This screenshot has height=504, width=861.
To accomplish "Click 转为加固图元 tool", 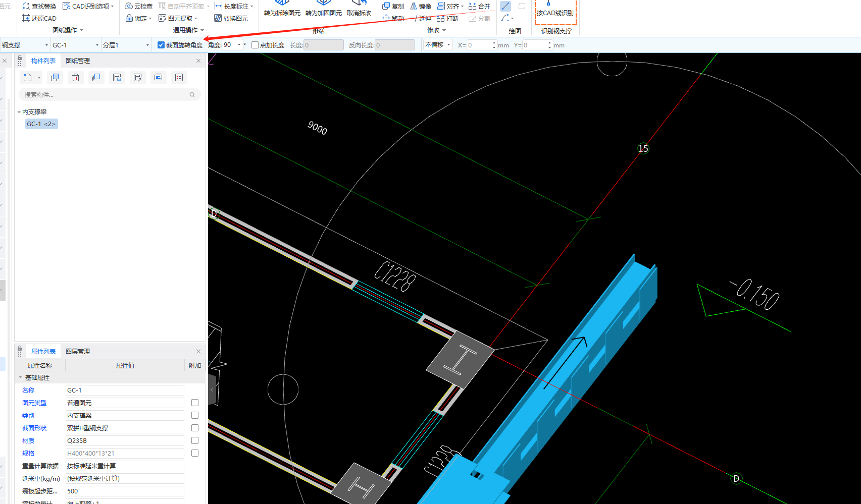I will click(323, 9).
